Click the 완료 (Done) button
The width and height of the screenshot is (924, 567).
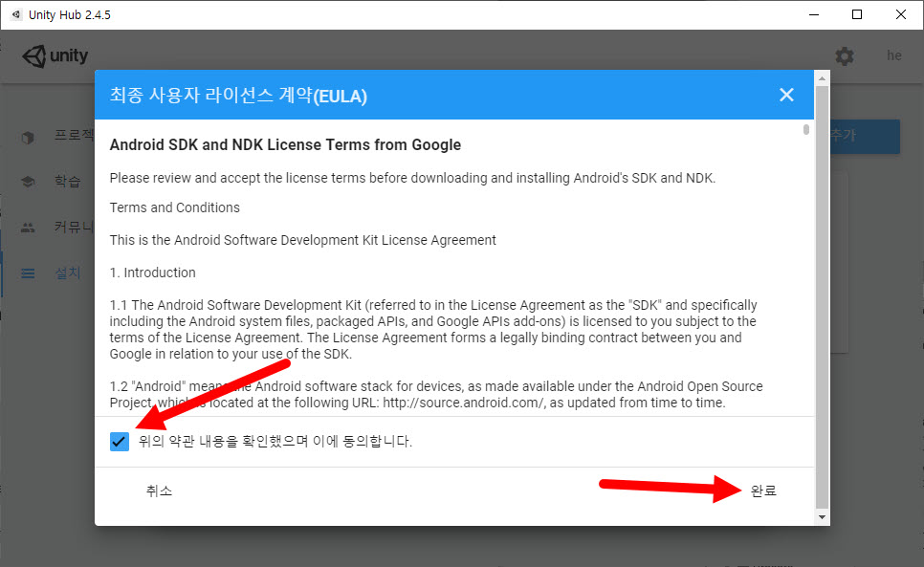tap(763, 491)
